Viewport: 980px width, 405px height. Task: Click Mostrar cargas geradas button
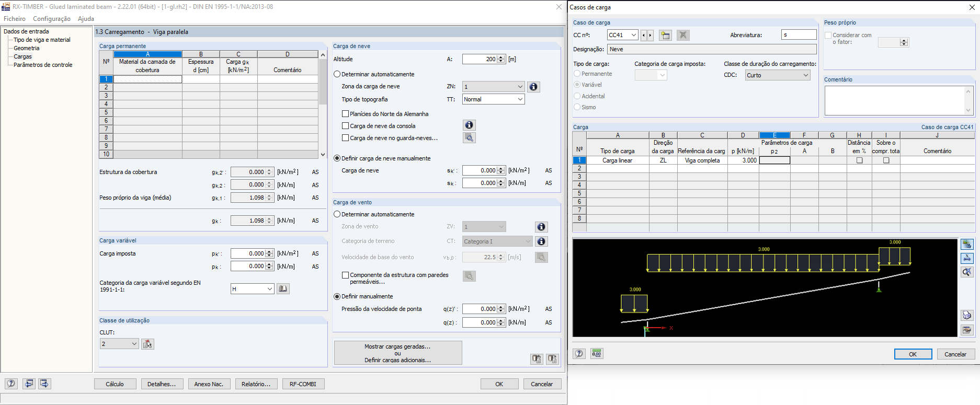pyautogui.click(x=398, y=353)
